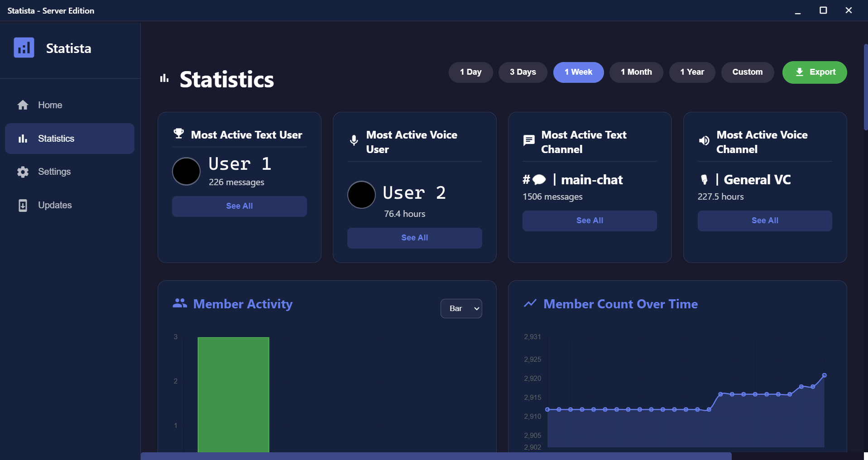Open the Custom date range

[747, 72]
